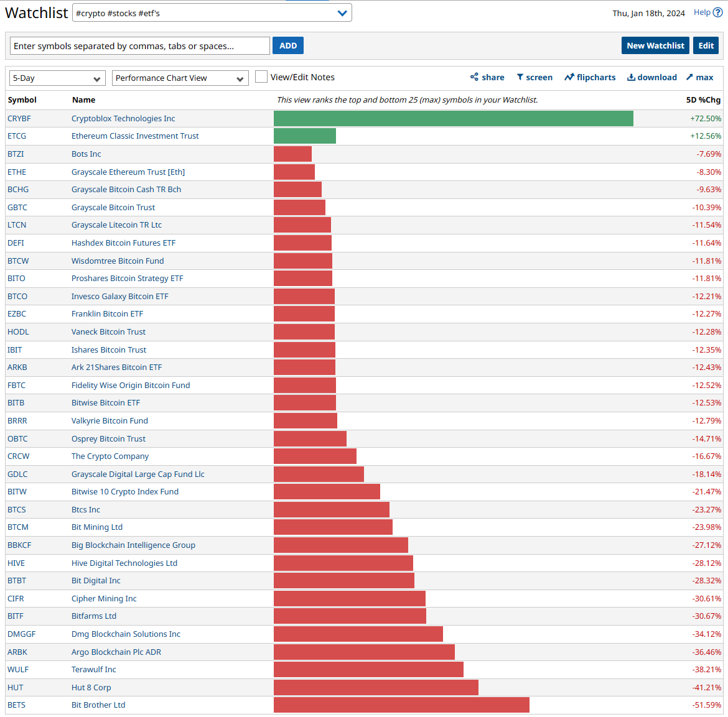Open Hashdex Bitcoin Futures ETF link
This screenshot has width=728, height=717.
[123, 243]
